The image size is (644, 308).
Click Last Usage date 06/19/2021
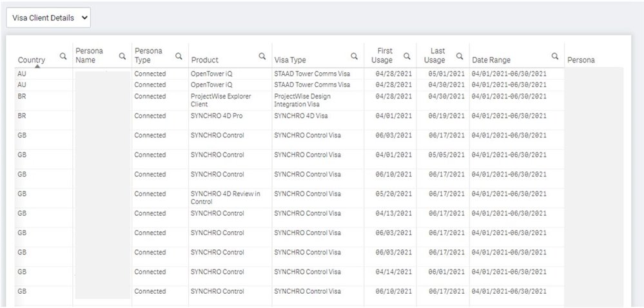tap(447, 116)
